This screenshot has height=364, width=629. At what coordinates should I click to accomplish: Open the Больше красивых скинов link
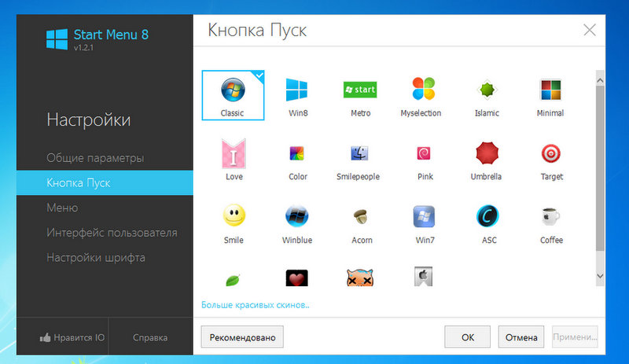click(255, 305)
